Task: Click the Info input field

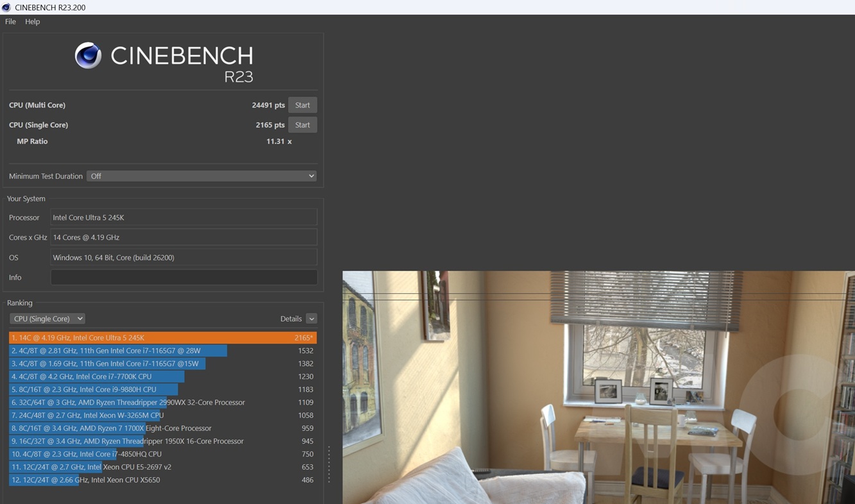Action: (183, 278)
